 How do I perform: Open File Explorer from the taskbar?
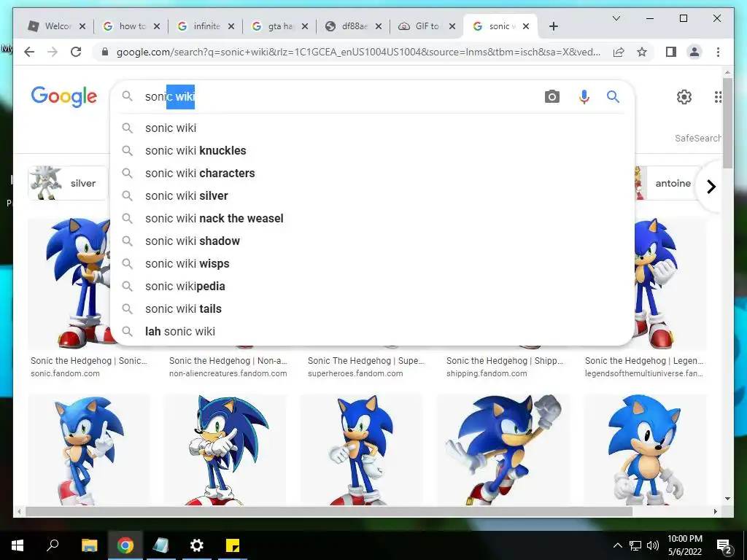89,545
